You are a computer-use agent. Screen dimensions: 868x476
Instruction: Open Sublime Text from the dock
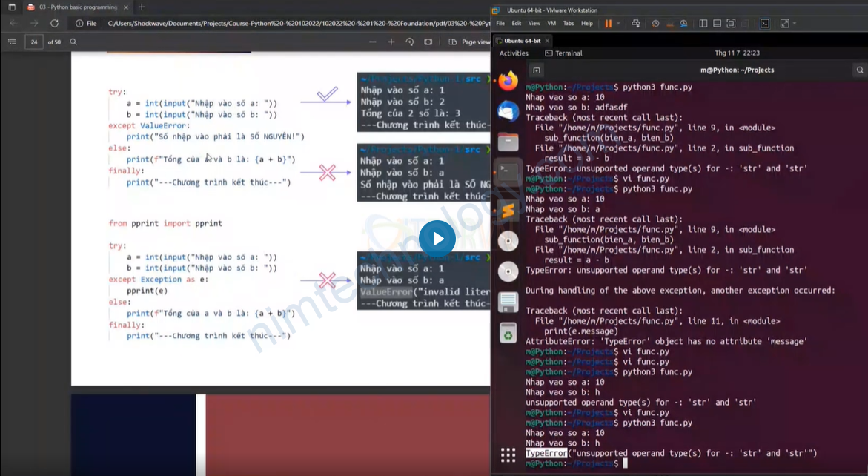coord(508,211)
